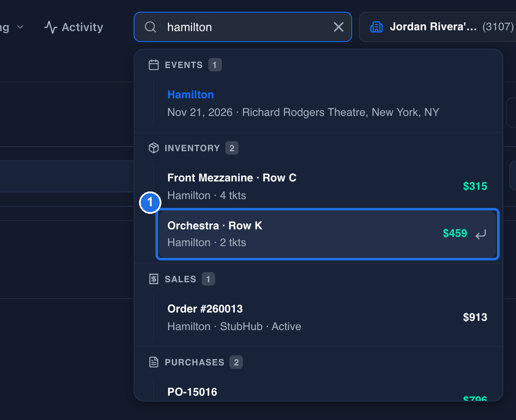Click the Purchases document icon
The width and height of the screenshot is (516, 420).
154,362
